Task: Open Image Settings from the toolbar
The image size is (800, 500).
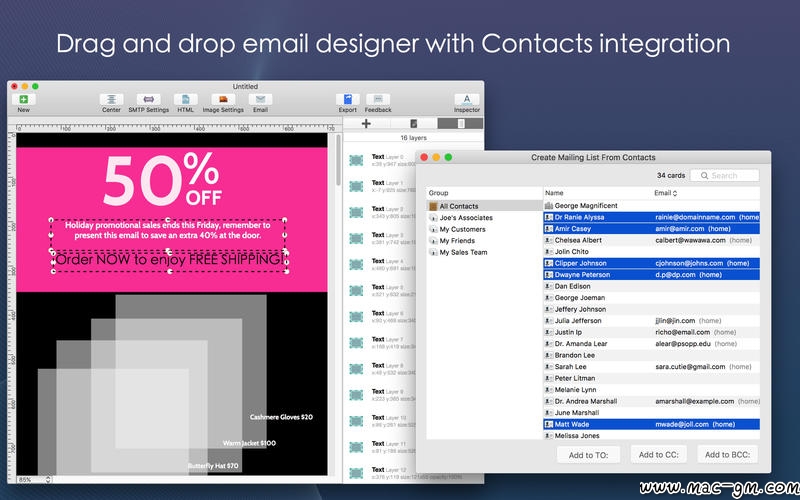Action: [x=223, y=99]
